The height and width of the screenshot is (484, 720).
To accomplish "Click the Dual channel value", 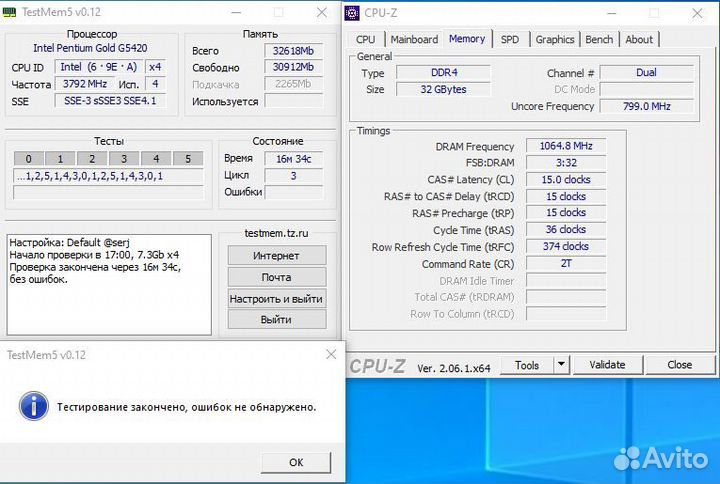I will 646,73.
